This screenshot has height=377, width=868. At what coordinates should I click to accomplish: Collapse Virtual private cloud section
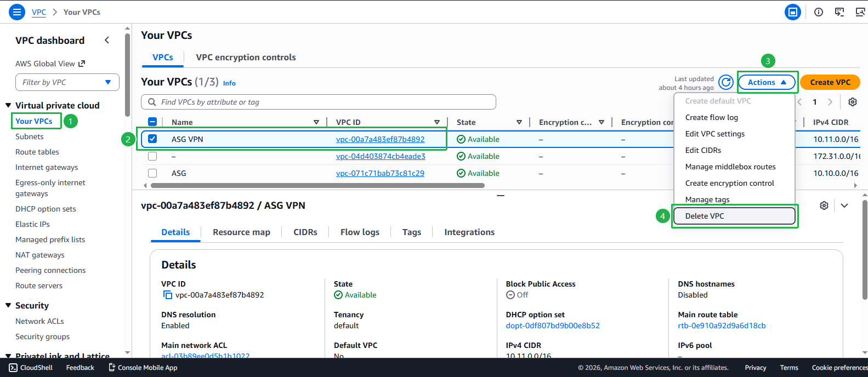click(x=8, y=105)
